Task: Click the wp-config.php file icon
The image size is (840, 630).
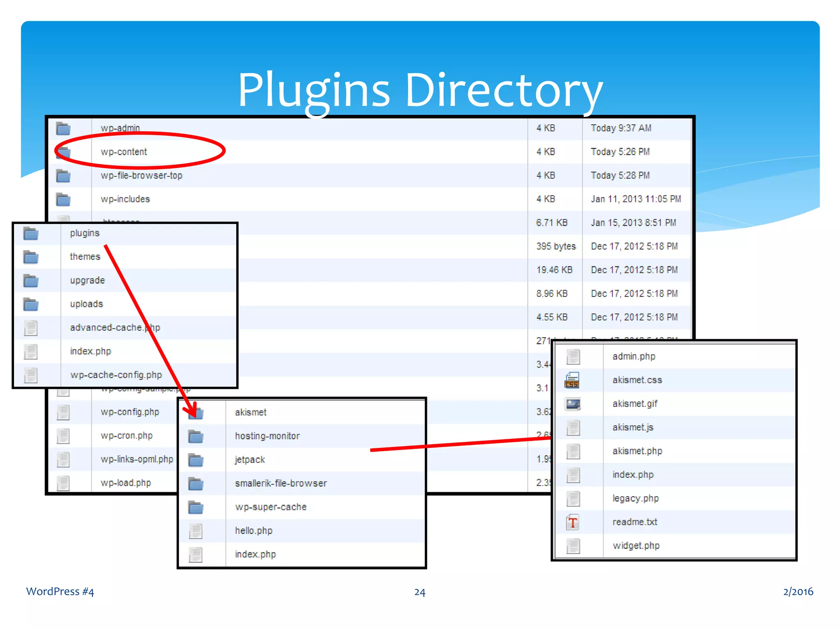Action: (x=63, y=412)
